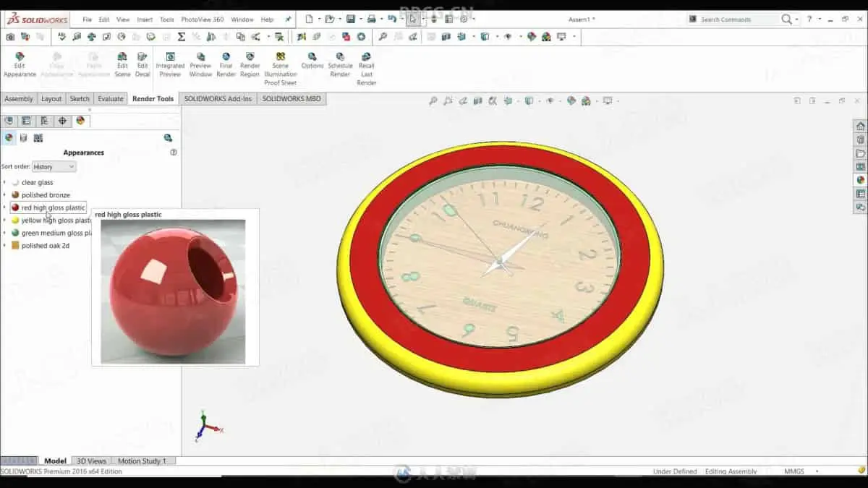Viewport: 868px width, 488px height.
Task: Open the Insert menu
Action: (x=145, y=20)
